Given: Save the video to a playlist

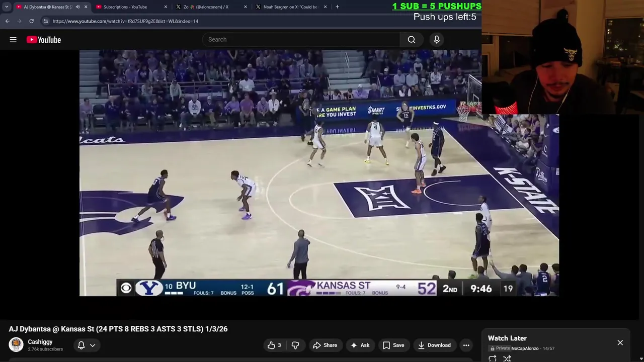Looking at the screenshot, I should coord(393,345).
